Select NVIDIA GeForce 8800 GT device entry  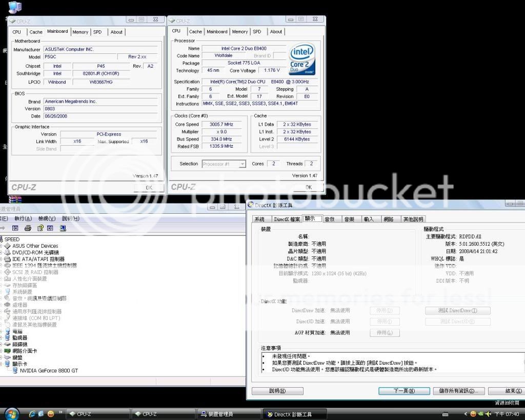pos(49,370)
